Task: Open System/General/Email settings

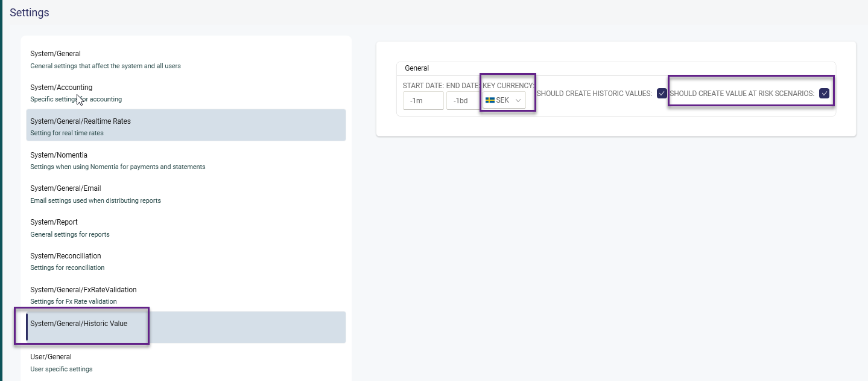Action: tap(66, 188)
